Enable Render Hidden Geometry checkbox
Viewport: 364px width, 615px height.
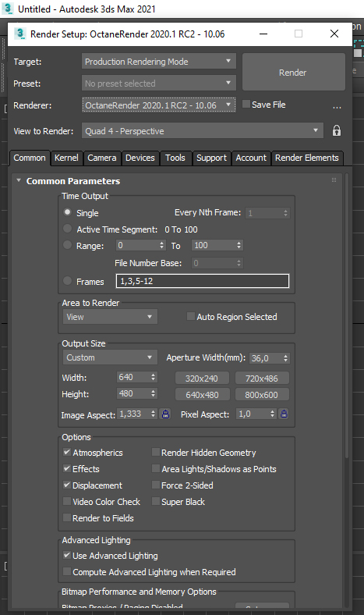(156, 452)
